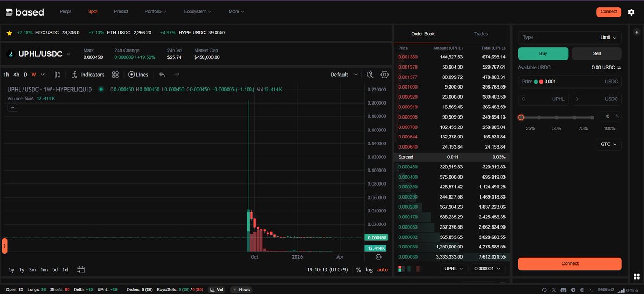The width and height of the screenshot is (644, 294).
Task: Click the News button in status bar
Action: point(241,290)
